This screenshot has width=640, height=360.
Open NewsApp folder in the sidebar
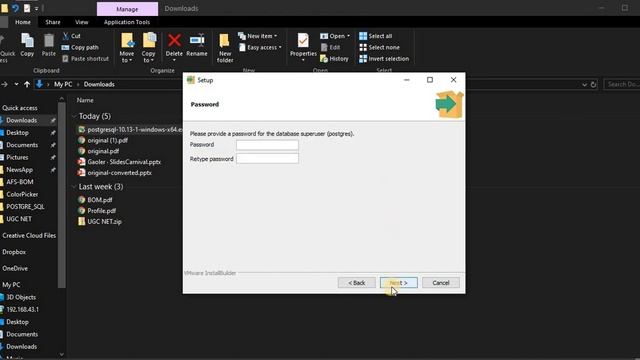(x=19, y=169)
